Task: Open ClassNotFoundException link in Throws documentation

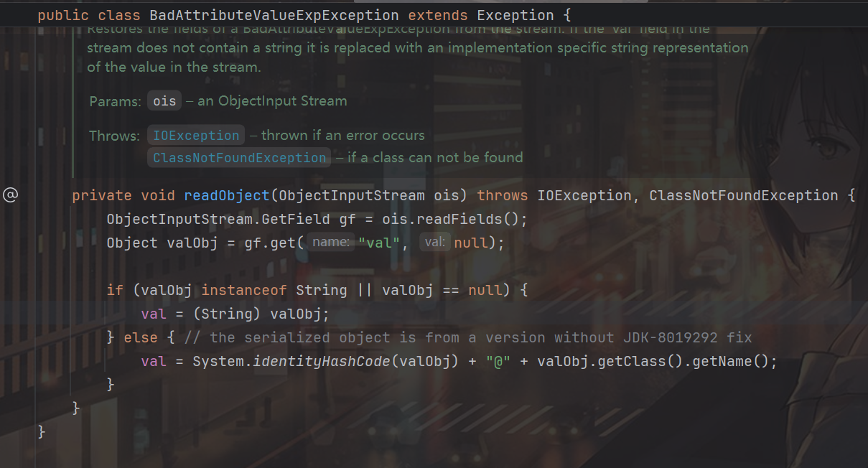Action: pos(239,158)
